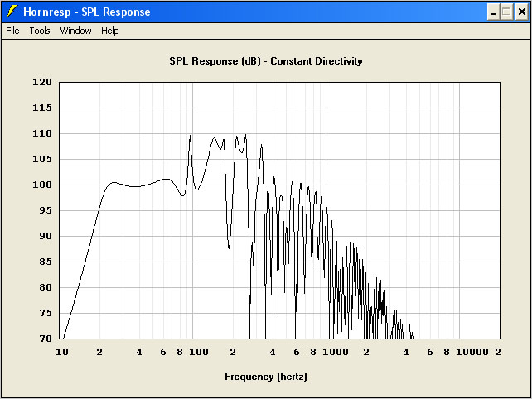
Task: Click the 120 dB y-axis label
Action: (42, 82)
